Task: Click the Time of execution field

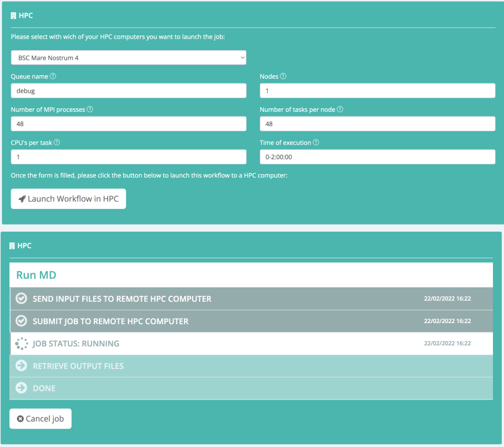Action: pyautogui.click(x=377, y=157)
